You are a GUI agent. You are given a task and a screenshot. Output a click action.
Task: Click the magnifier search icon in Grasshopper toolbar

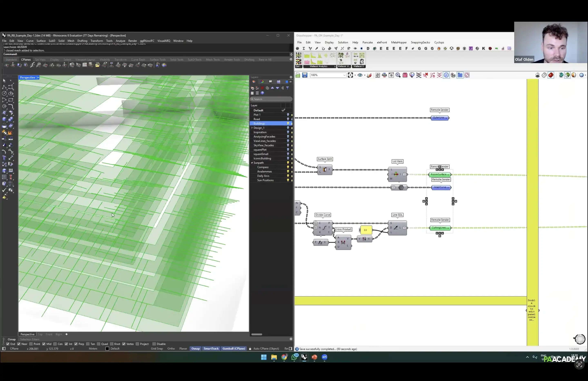tap(398, 75)
